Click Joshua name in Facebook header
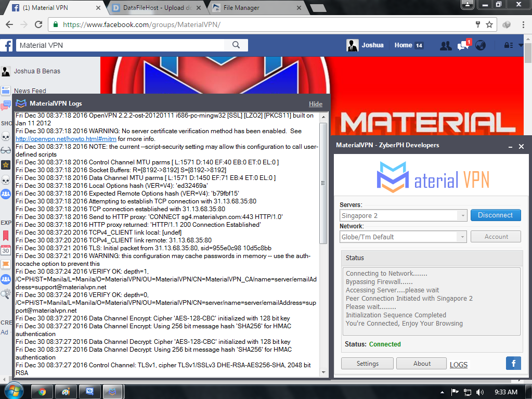 point(372,45)
